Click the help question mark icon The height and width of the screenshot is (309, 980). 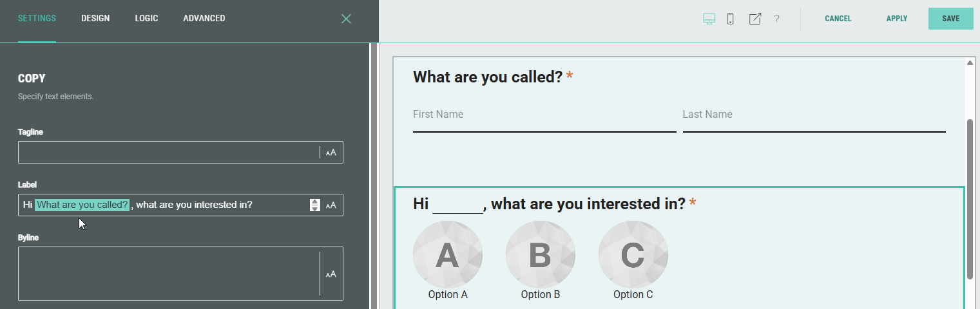tap(776, 19)
